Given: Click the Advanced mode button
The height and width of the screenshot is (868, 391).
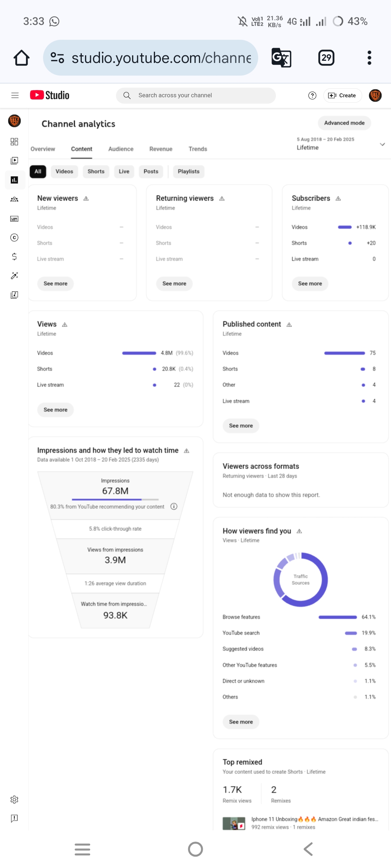Looking at the screenshot, I should click(x=344, y=123).
